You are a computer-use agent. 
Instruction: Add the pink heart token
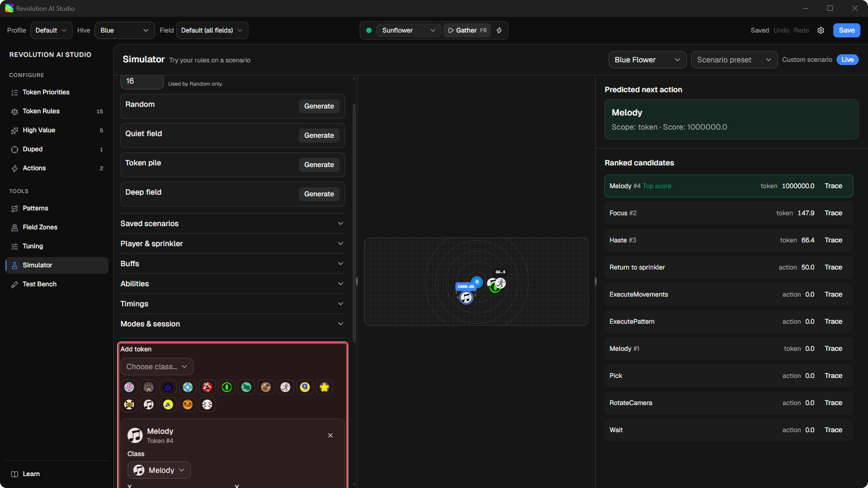click(x=129, y=387)
